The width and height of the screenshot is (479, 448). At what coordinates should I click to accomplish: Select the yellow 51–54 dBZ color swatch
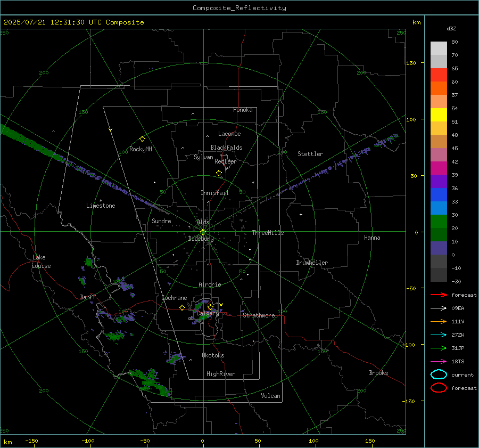[439, 115]
